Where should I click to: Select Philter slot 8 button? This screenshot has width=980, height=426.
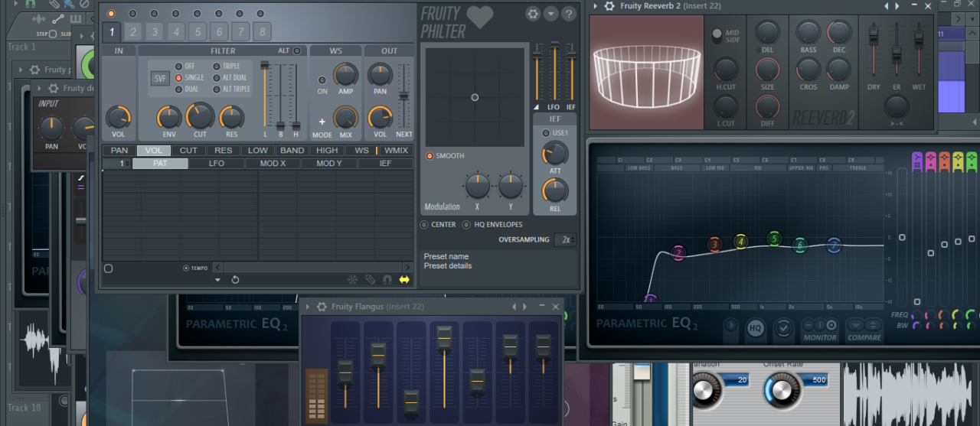click(x=263, y=32)
